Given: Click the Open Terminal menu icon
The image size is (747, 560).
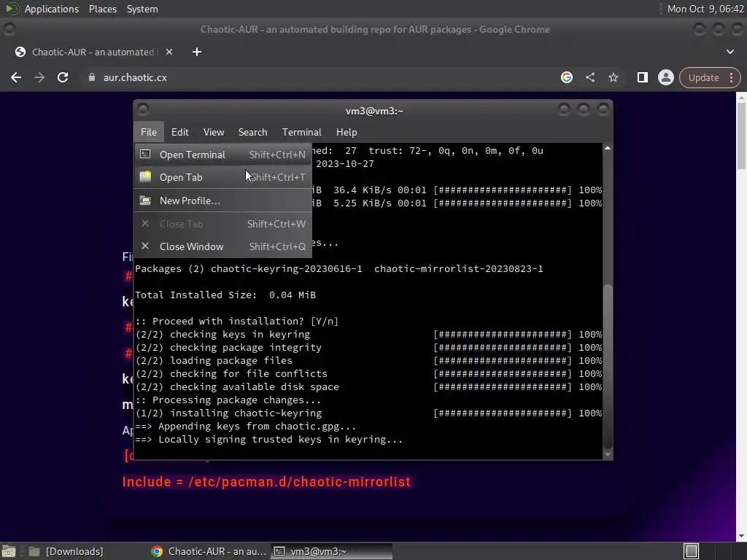Looking at the screenshot, I should point(145,154).
